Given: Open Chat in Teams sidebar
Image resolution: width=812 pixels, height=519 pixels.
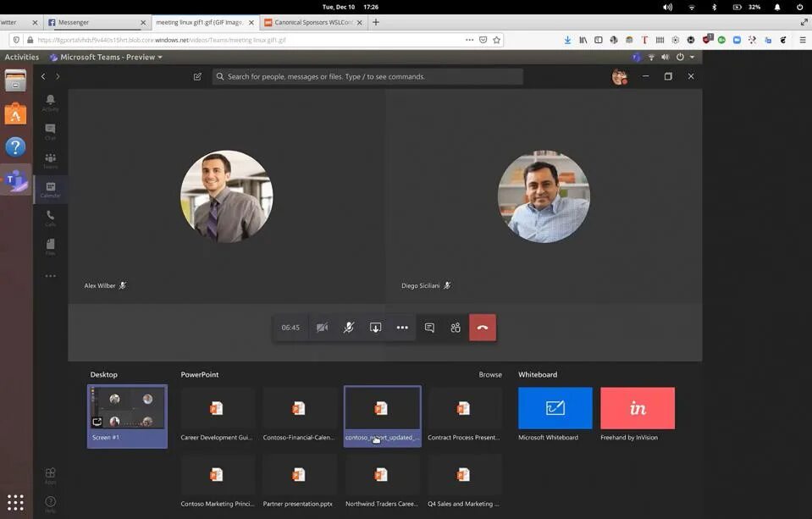Looking at the screenshot, I should point(50,131).
